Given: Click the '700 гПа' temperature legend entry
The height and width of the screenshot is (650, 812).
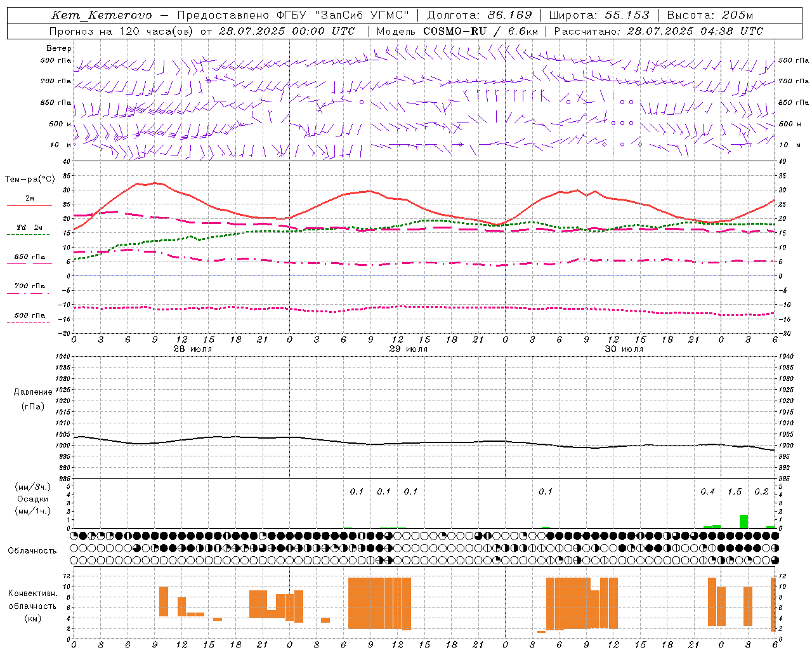Looking at the screenshot, I should click(x=30, y=286).
